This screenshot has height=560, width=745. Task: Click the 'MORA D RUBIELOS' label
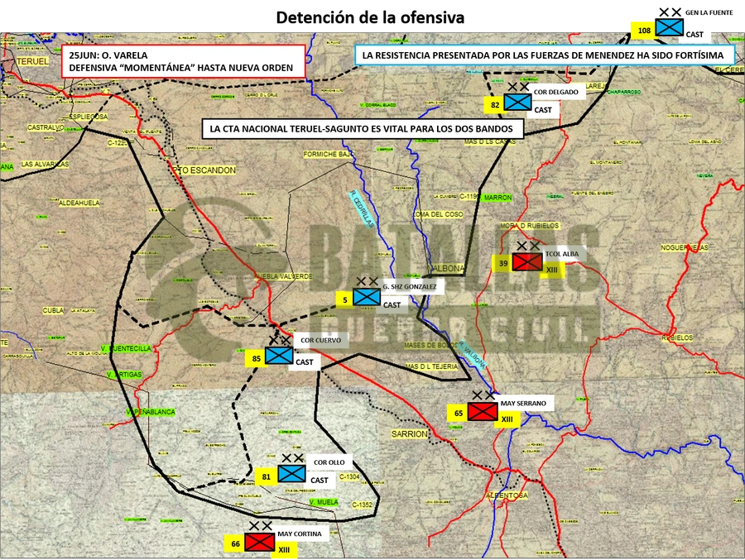530,226
